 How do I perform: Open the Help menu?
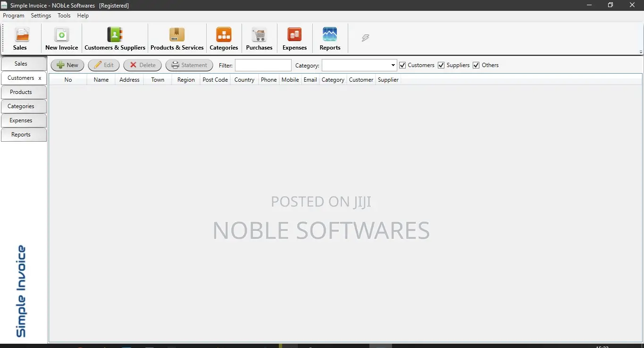tap(83, 16)
